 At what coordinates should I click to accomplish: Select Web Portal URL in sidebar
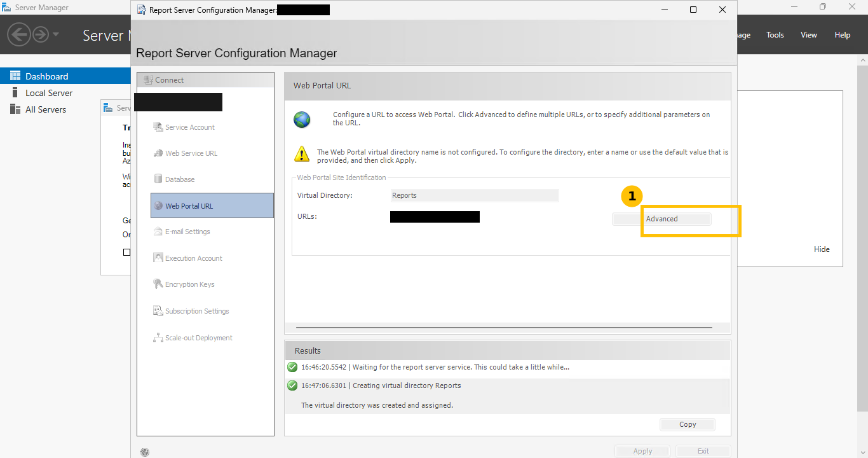tap(212, 205)
